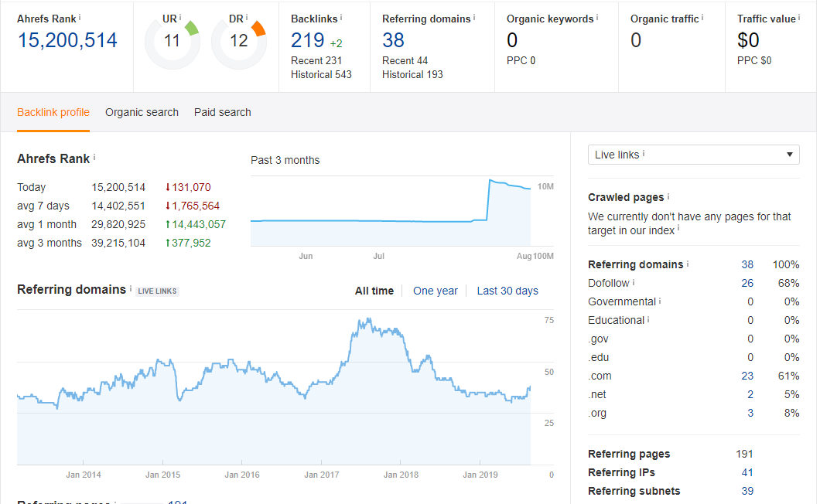Click 'PPC $0' under Traffic value
Image resolution: width=820 pixels, height=504 pixels.
click(x=754, y=60)
